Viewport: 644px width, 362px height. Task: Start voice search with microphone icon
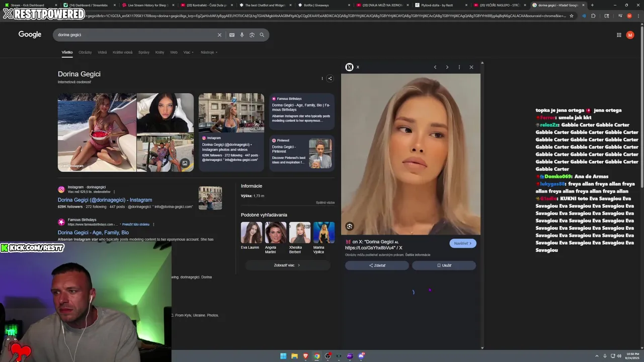(242, 35)
